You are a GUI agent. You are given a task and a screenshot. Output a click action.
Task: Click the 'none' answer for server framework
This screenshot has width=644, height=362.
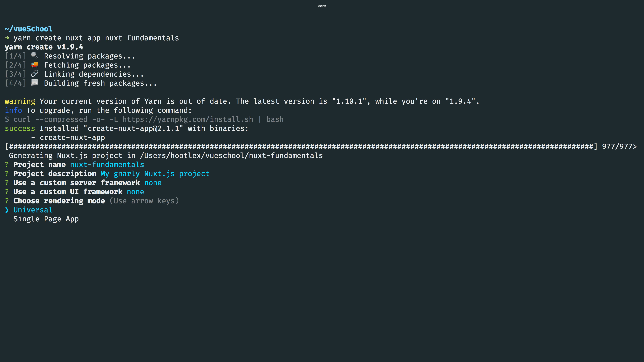153,183
